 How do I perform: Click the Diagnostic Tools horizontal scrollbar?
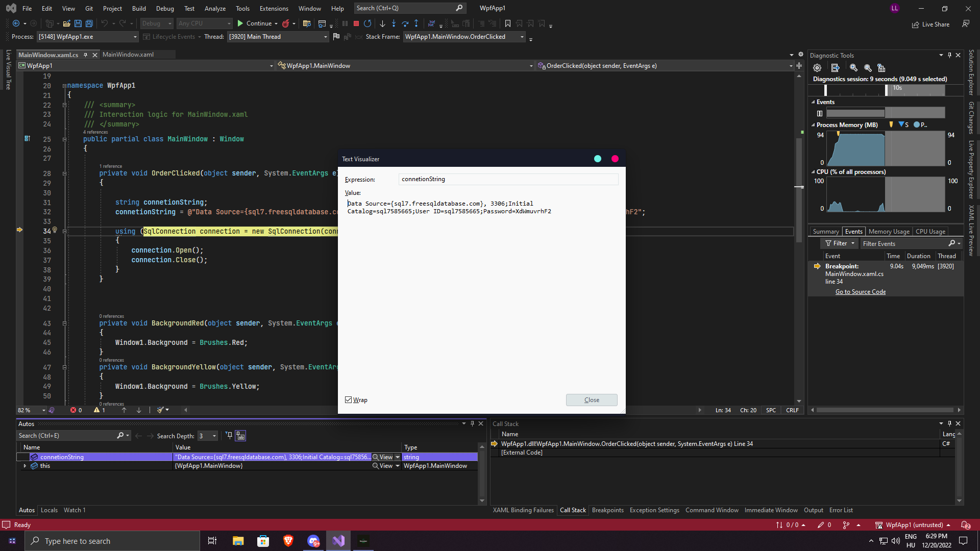coord(885,410)
